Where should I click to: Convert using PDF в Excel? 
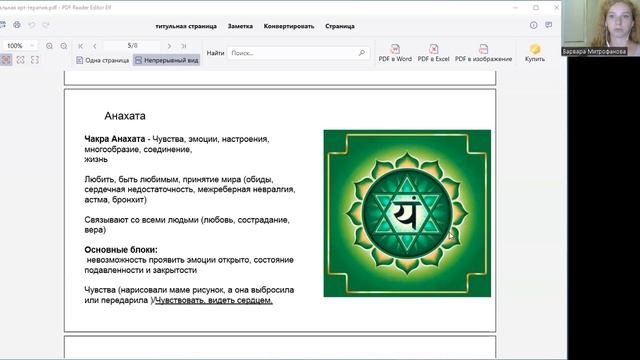click(x=433, y=53)
